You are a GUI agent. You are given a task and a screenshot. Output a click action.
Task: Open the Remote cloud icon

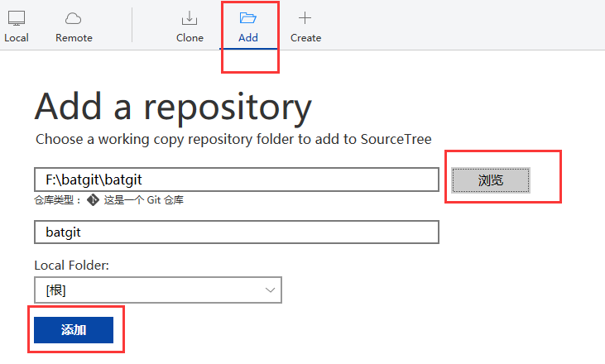[74, 18]
